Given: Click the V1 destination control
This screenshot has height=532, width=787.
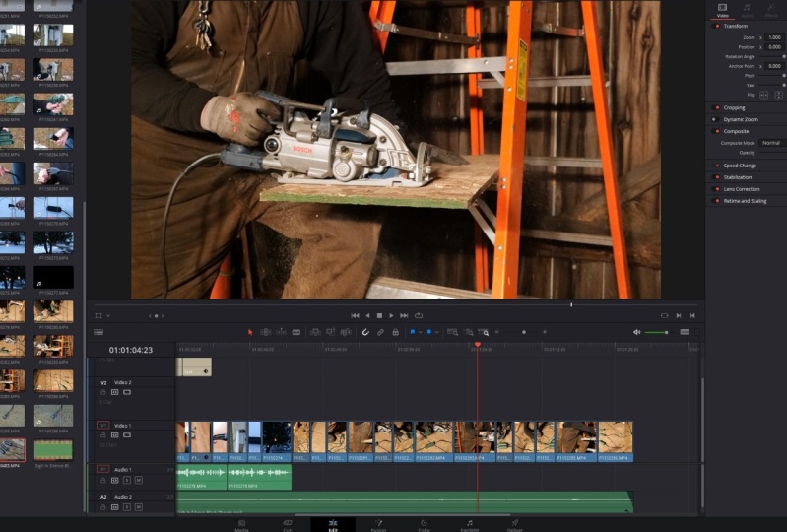Looking at the screenshot, I should tap(102, 425).
